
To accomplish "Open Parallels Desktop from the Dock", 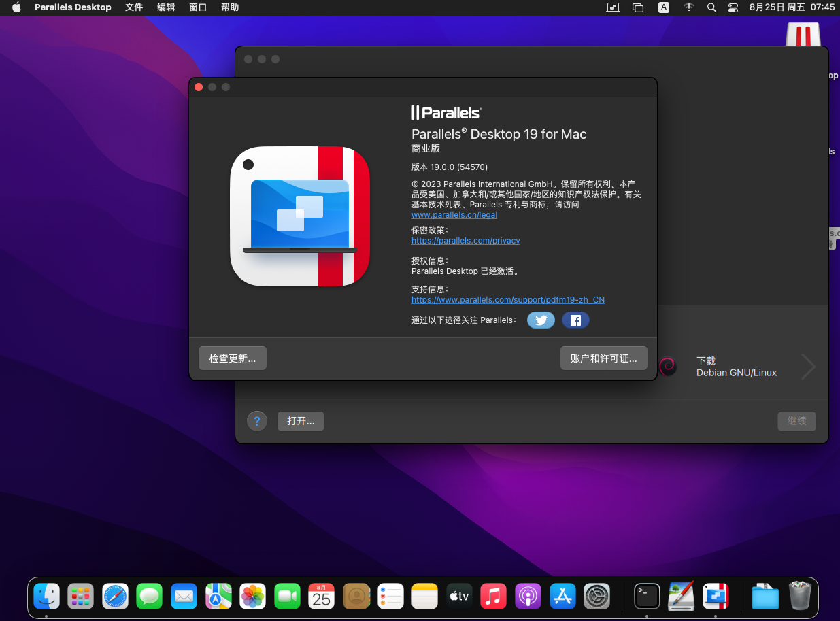I will point(716,597).
